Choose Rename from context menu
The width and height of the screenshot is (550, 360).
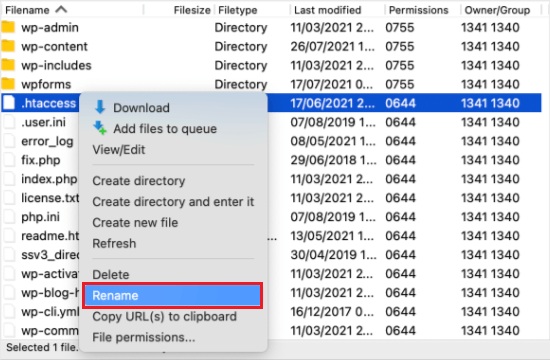click(173, 295)
